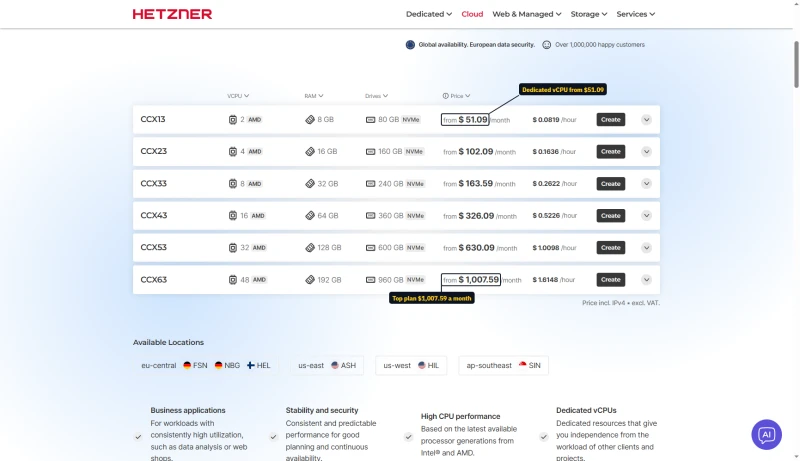
Task: Expand details for the CCX23 plan
Action: [x=646, y=151]
